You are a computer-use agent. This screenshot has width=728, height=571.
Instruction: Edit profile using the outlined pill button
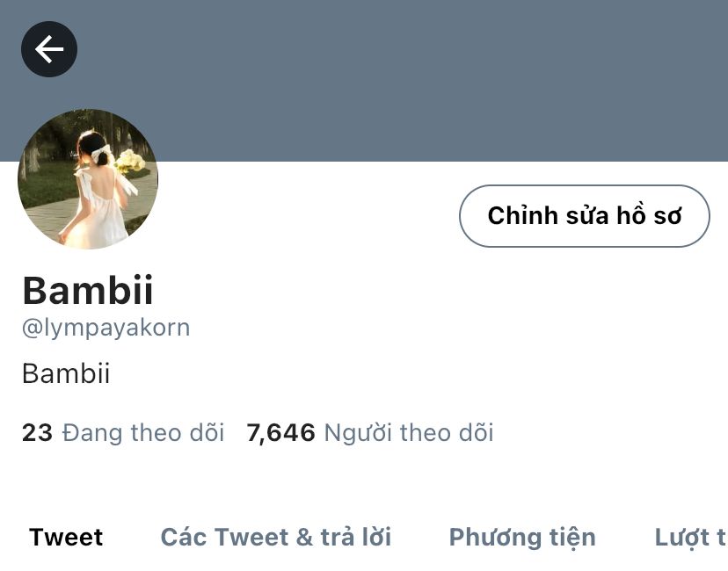pos(584,216)
